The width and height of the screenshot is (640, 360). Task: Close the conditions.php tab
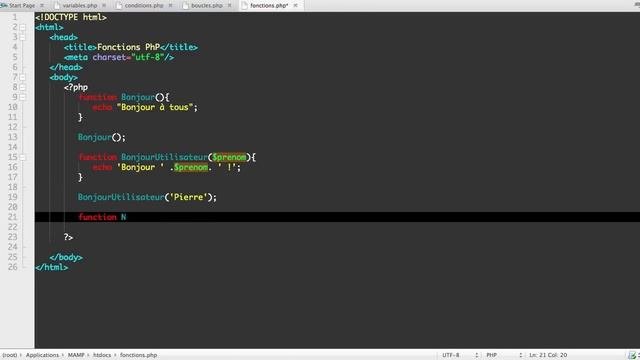(x=170, y=5)
